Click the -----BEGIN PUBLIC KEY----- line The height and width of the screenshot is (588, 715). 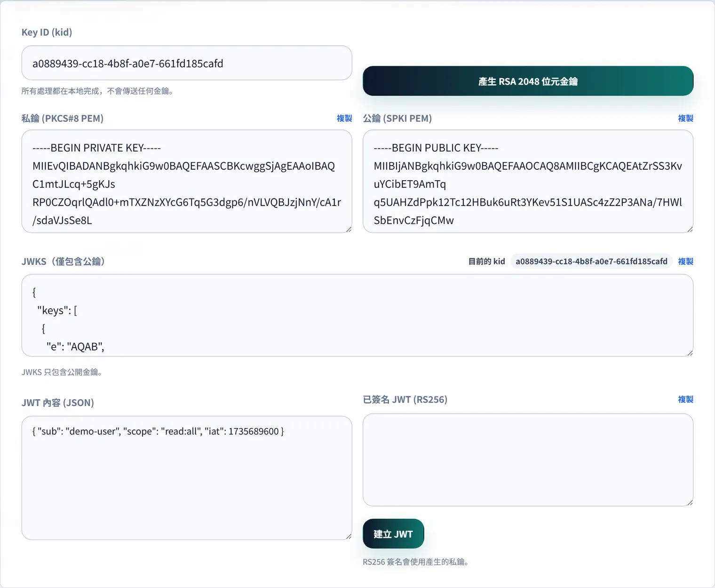point(436,148)
